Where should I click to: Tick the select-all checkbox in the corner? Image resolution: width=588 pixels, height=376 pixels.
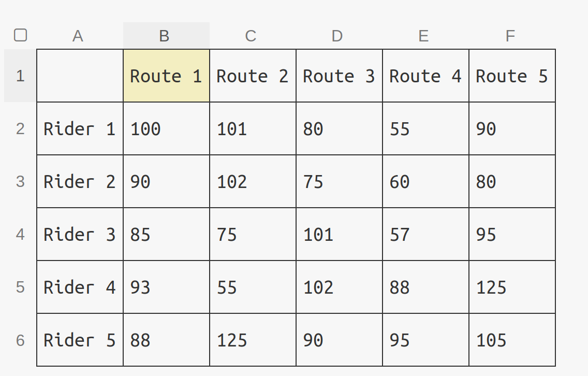20,35
